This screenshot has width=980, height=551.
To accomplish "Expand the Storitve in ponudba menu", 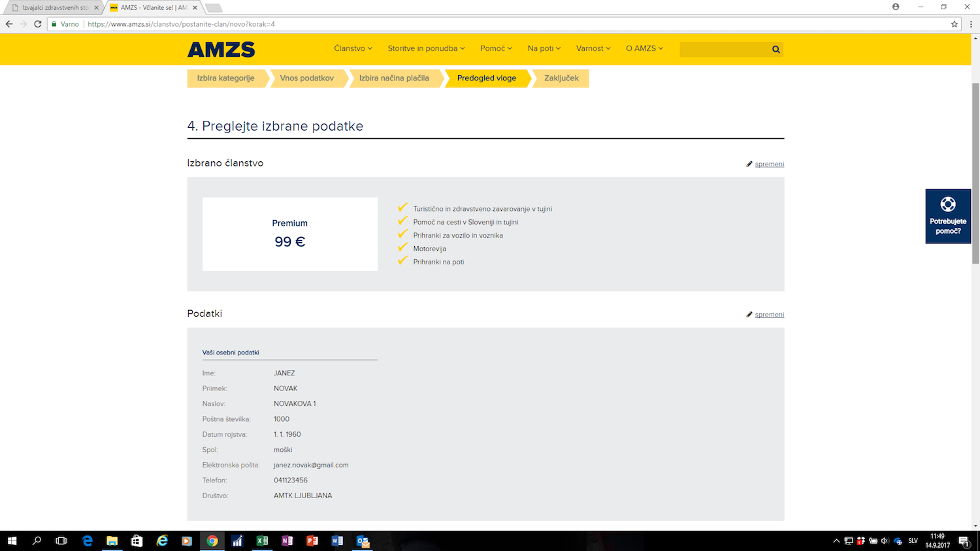I will (426, 48).
